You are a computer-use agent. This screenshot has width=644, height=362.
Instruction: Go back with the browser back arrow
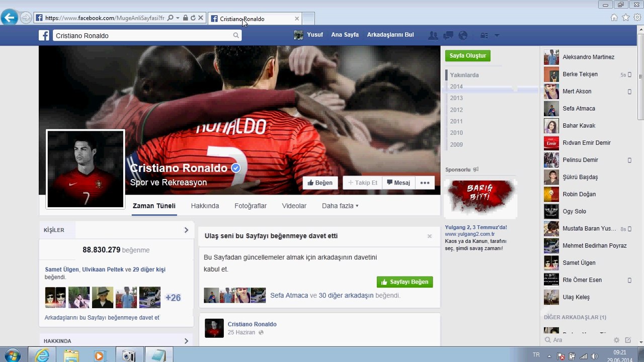tap(10, 18)
